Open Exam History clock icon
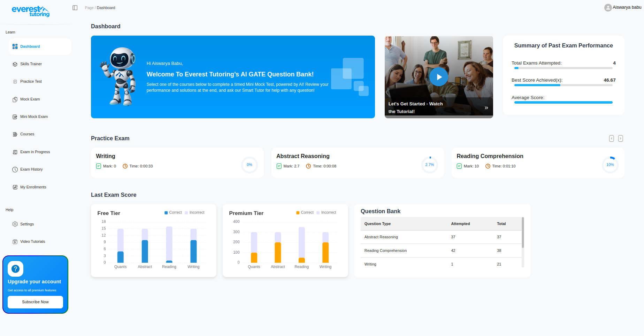This screenshot has width=644, height=336. (15, 170)
